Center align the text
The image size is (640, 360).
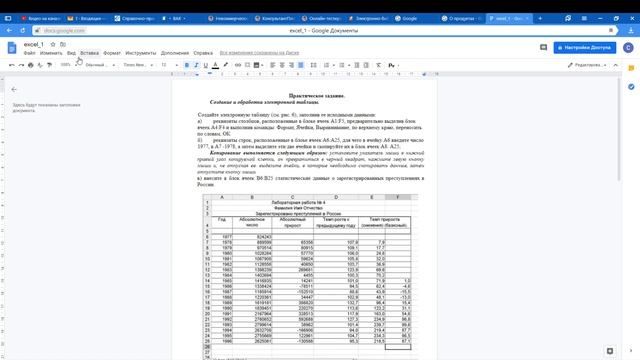click(282, 65)
